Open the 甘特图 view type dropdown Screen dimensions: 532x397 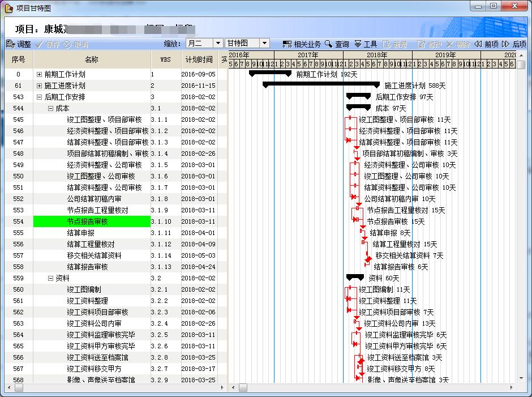coord(264,43)
